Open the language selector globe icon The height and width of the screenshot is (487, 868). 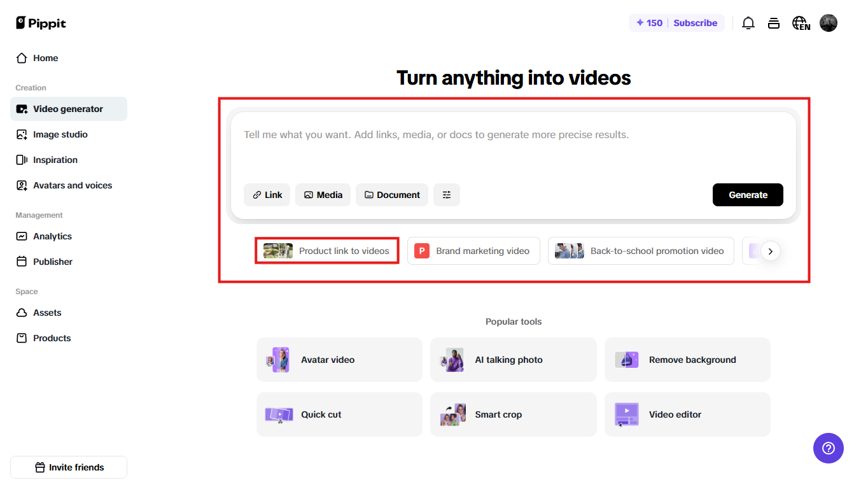pyautogui.click(x=801, y=22)
